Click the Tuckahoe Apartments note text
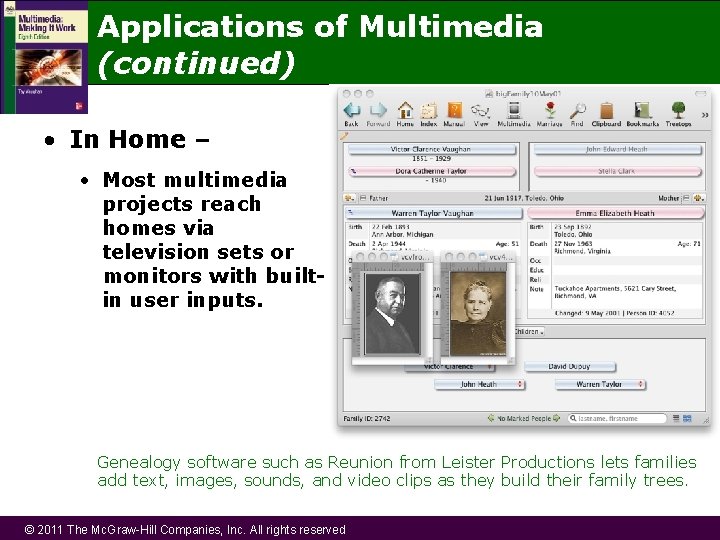This screenshot has height=540, width=720. click(x=615, y=292)
